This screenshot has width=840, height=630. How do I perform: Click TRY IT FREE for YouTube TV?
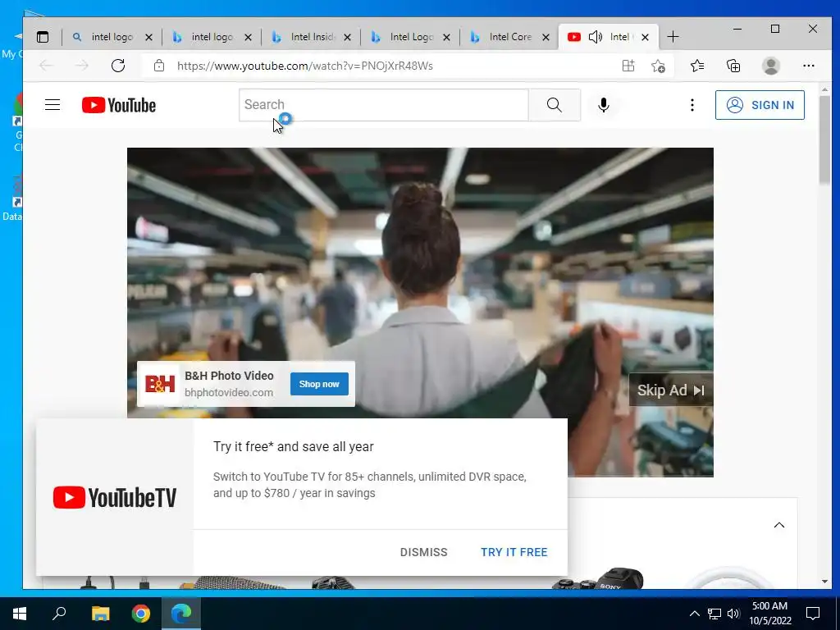click(514, 552)
